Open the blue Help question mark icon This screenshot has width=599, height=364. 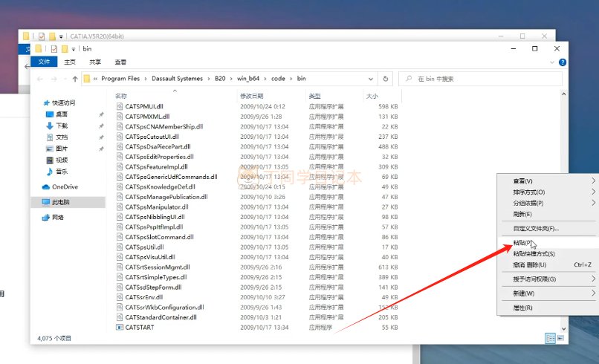tap(563, 62)
